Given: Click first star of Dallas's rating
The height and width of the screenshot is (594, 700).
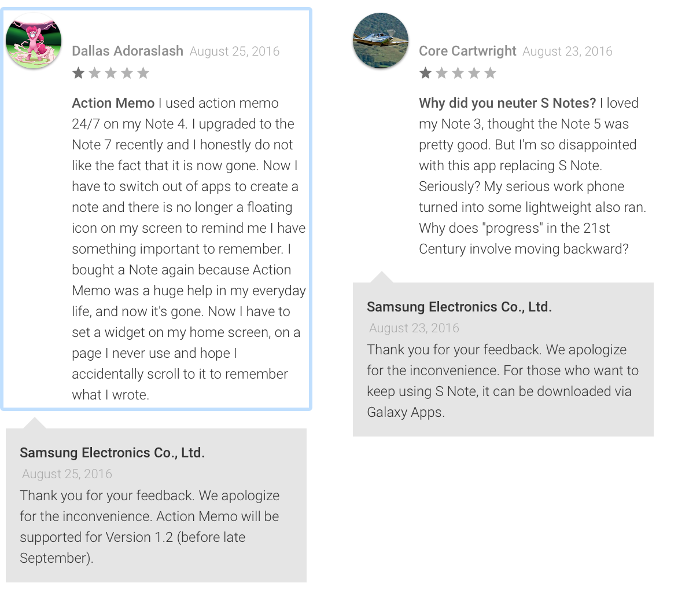Looking at the screenshot, I should tap(79, 73).
